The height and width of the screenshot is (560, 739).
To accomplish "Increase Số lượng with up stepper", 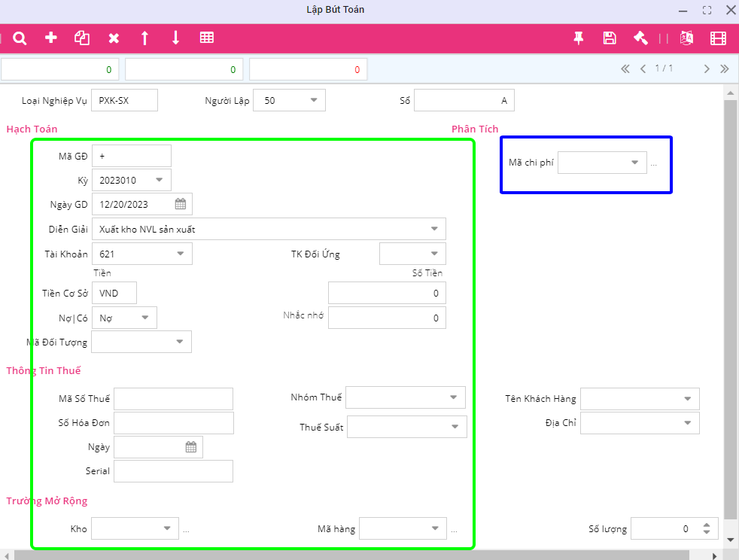I will point(706,525).
